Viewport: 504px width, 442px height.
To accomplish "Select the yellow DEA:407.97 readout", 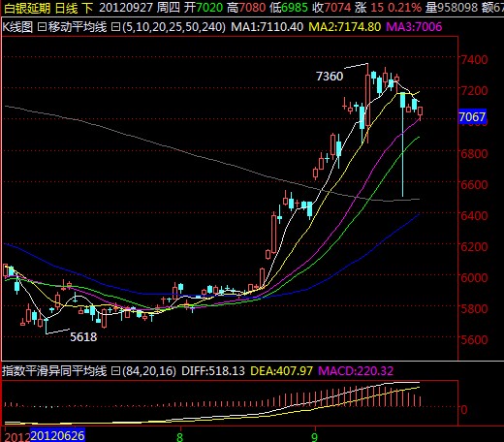I will tap(282, 371).
